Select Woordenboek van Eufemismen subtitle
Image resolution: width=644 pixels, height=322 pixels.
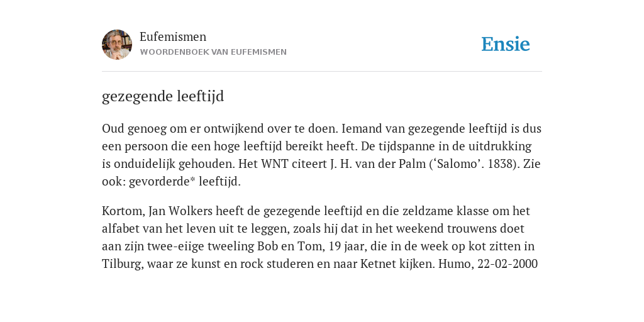click(213, 52)
